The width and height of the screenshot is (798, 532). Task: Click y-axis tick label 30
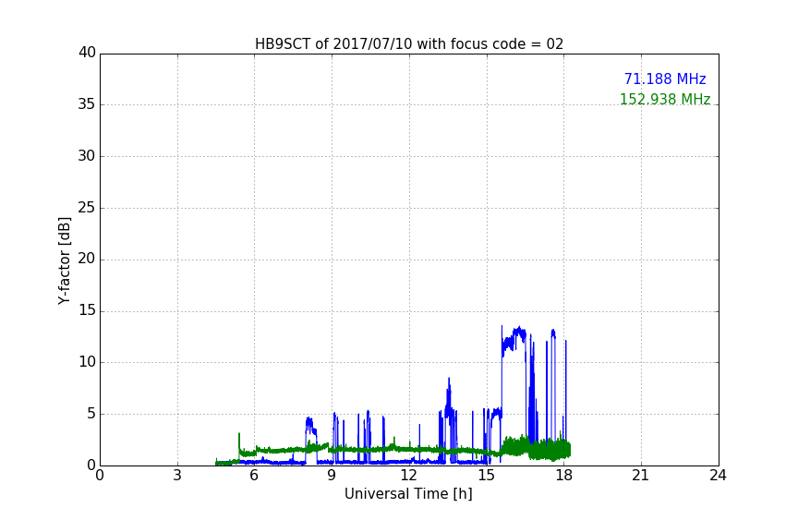(x=87, y=156)
